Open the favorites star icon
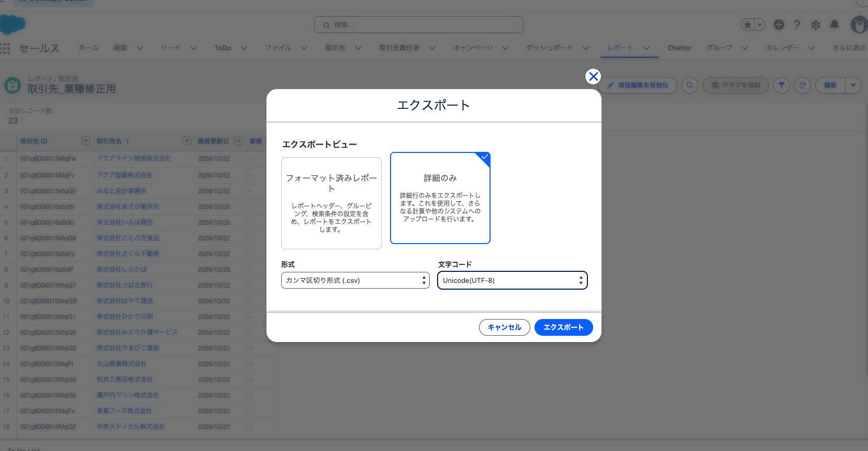 748,25
